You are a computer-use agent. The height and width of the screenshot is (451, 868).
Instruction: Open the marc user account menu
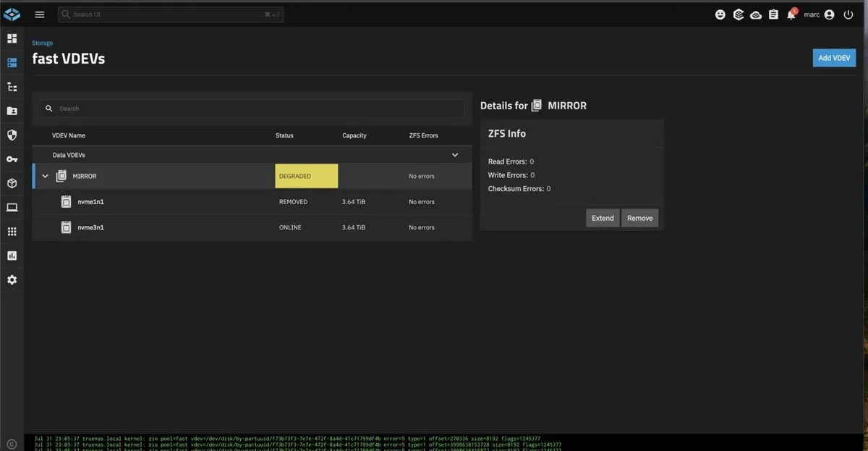coord(819,14)
